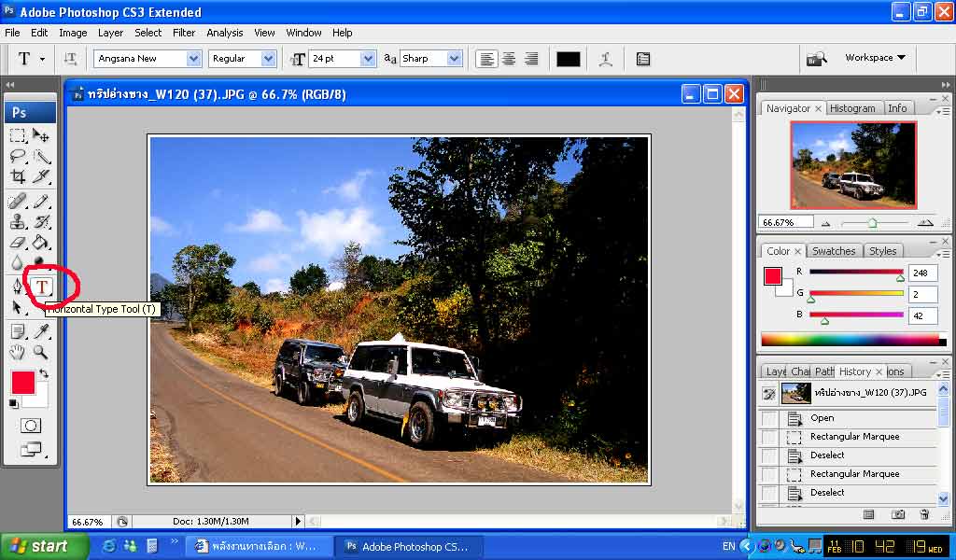Open the font style dropdown Regular
This screenshot has height=560, width=956.
tap(268, 59)
